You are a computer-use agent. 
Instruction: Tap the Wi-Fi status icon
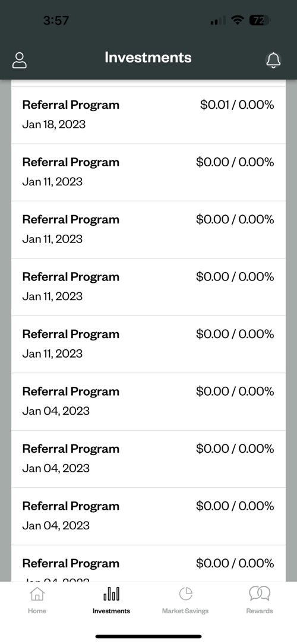click(238, 20)
